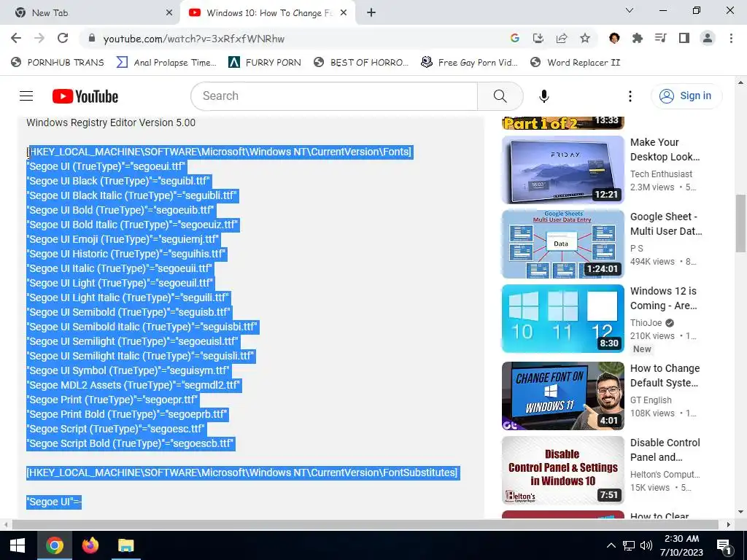Click Windows Registry Editor Version 5.00 text

(111, 122)
